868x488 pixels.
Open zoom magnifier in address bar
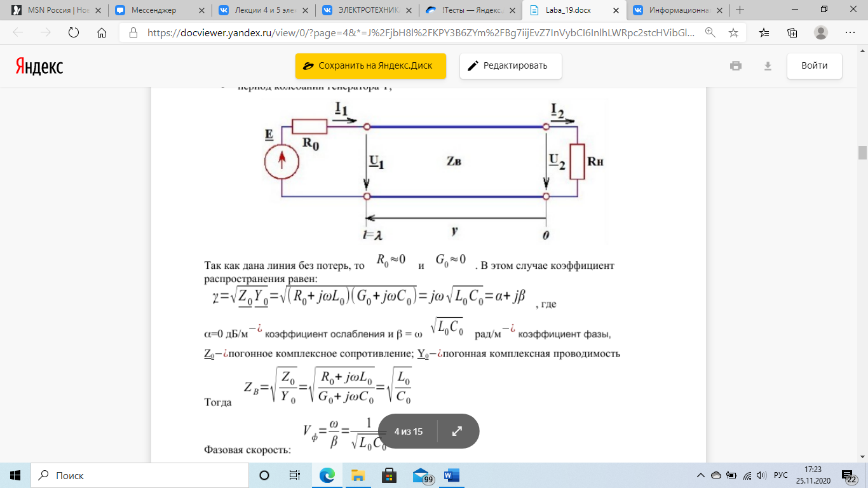point(710,33)
